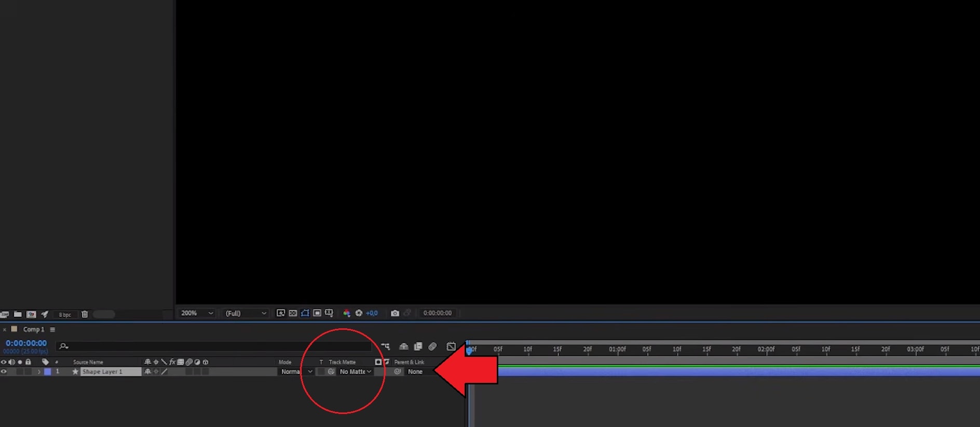Toggle the Hide Shy Layers icon
980x427 pixels.
pos(404,346)
